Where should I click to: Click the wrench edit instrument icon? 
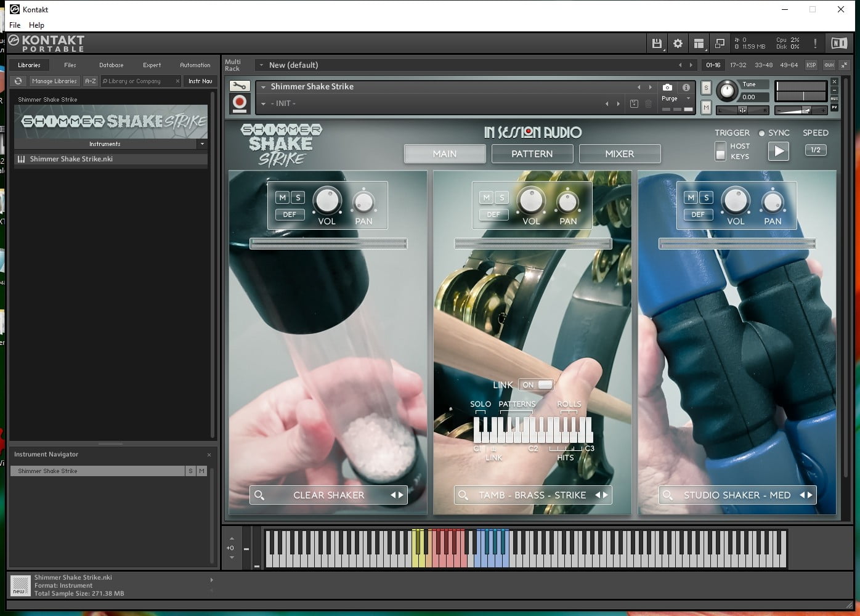click(x=239, y=86)
